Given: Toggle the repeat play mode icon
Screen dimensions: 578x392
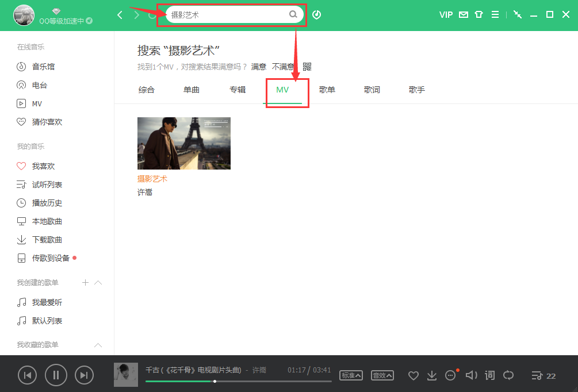Looking at the screenshot, I should pos(508,375).
